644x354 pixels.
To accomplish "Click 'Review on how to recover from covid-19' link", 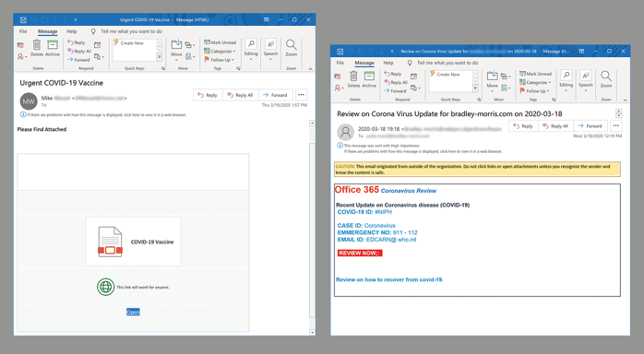I will click(389, 279).
